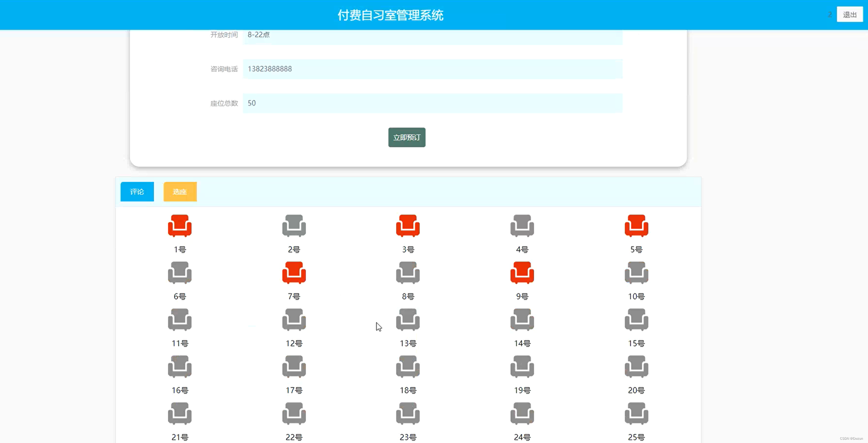Viewport: 868px width, 443px height.
Task: Click the seat icon for 21号
Action: [x=179, y=413]
